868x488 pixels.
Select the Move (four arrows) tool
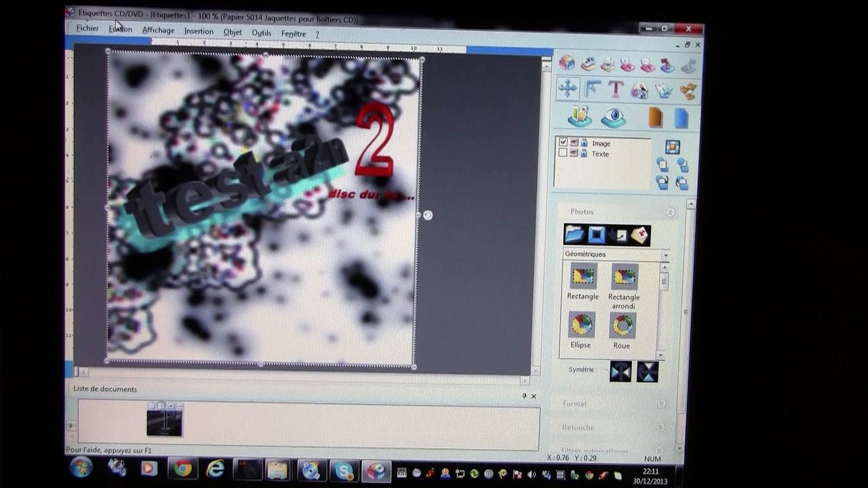(x=568, y=88)
